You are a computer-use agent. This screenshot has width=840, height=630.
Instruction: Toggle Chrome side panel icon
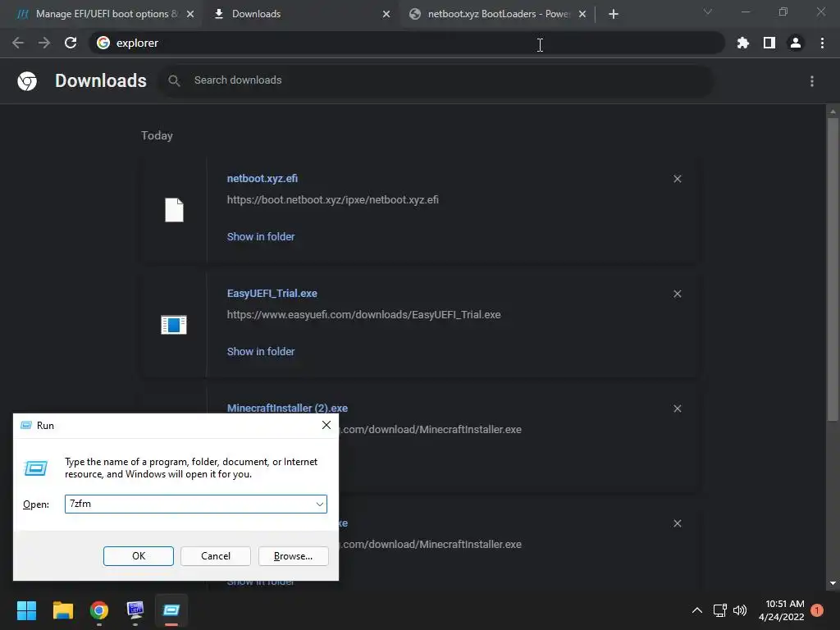tap(769, 43)
